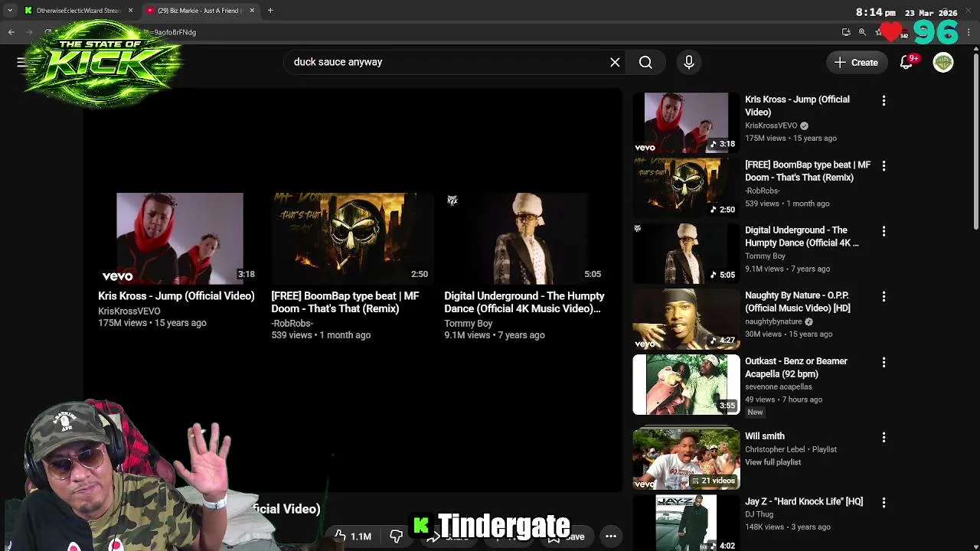Open the browser three-dot menu
980x551 pixels.
[x=969, y=32]
